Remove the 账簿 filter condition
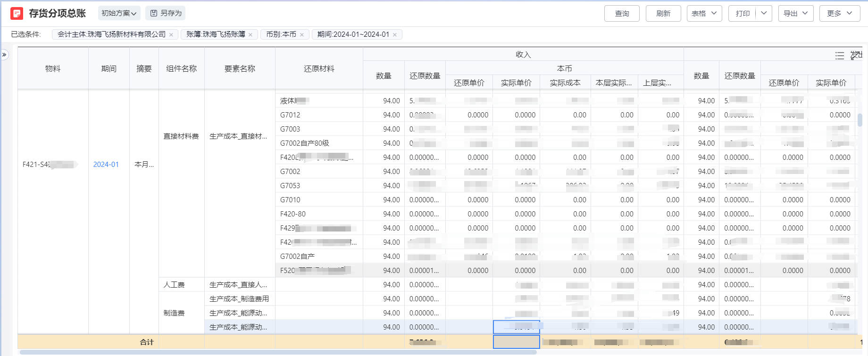Viewport: 868px width, 356px height. (250, 34)
